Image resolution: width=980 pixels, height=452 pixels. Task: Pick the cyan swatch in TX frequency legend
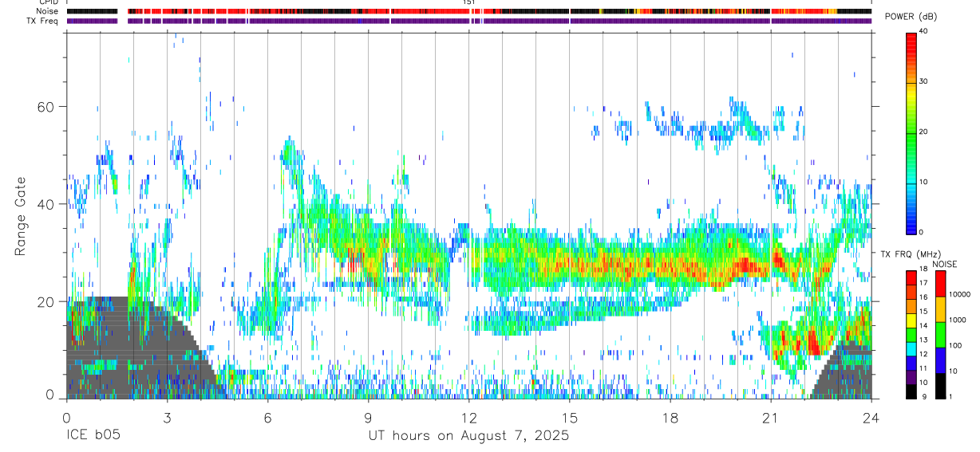[911, 349]
